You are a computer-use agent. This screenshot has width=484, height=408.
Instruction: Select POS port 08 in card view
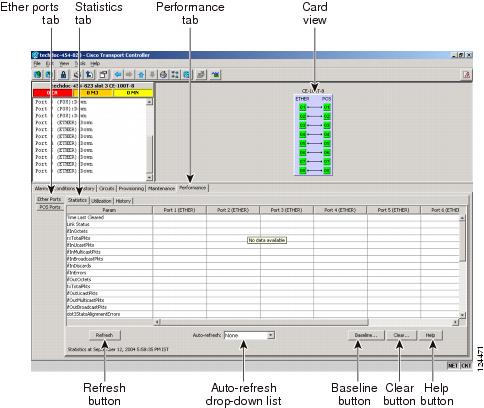coord(327,171)
